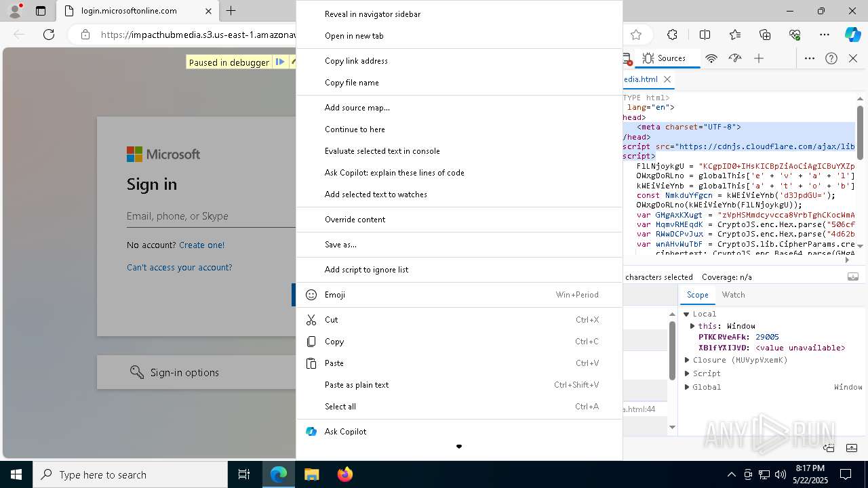Expand the Global scope section
The height and width of the screenshot is (488, 868).
pos(687,387)
